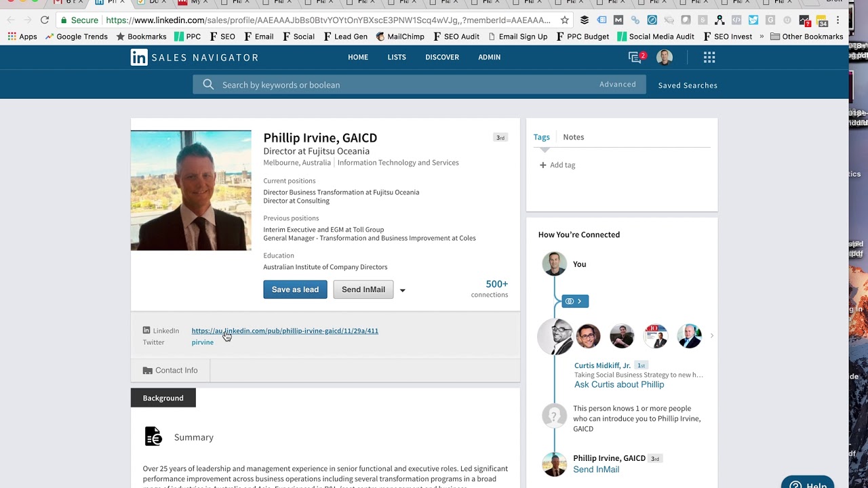Open Saved Searches
868x488 pixels.
tap(688, 85)
